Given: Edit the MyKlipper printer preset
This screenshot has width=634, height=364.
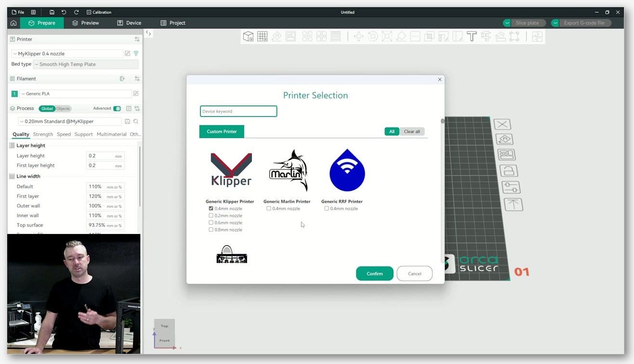Looking at the screenshot, I should 128,53.
